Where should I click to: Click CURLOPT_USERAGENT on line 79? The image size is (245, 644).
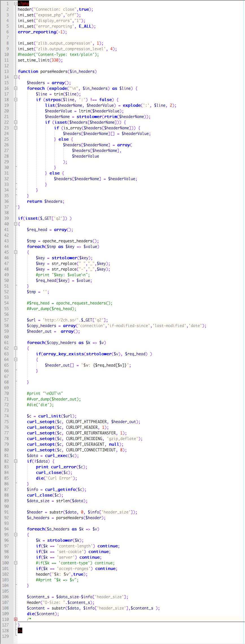85,444
